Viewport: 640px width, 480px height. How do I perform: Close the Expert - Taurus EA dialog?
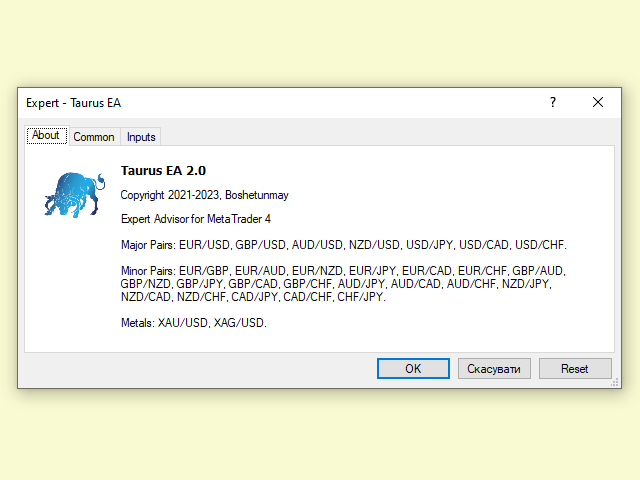pos(598,102)
